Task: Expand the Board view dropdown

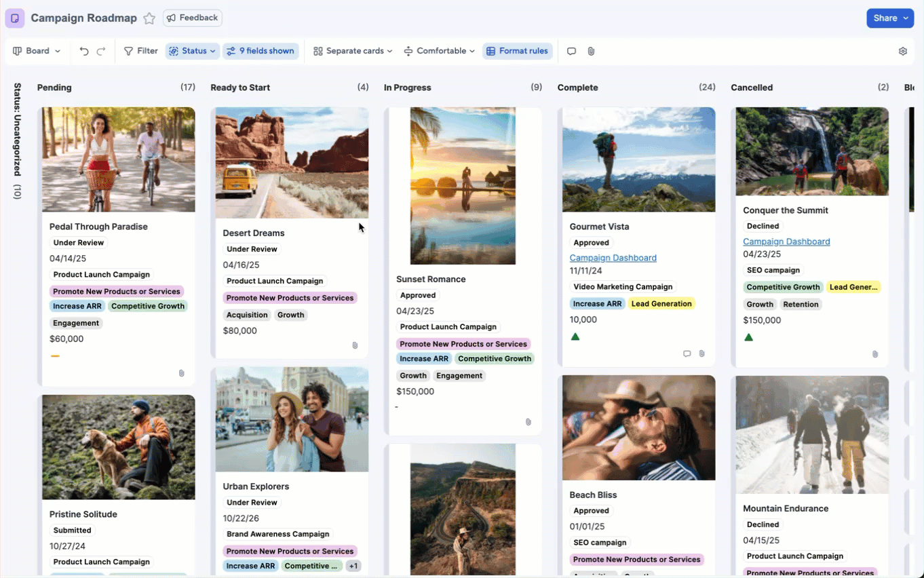Action: [37, 51]
